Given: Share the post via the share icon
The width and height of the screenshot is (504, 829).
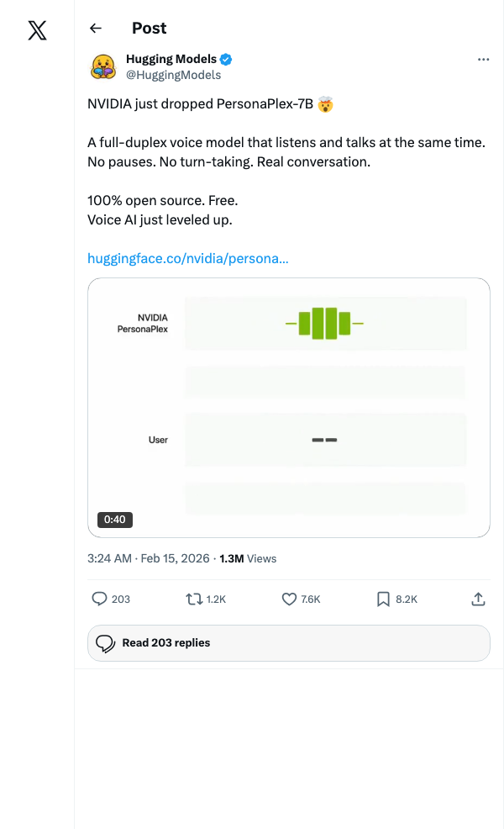Looking at the screenshot, I should [478, 599].
